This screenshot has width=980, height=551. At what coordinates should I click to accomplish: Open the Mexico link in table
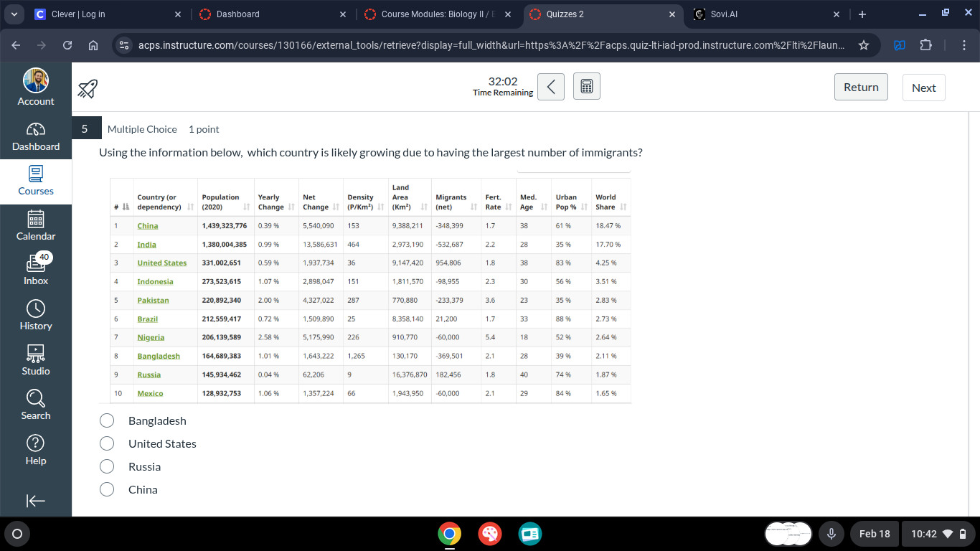tap(150, 394)
